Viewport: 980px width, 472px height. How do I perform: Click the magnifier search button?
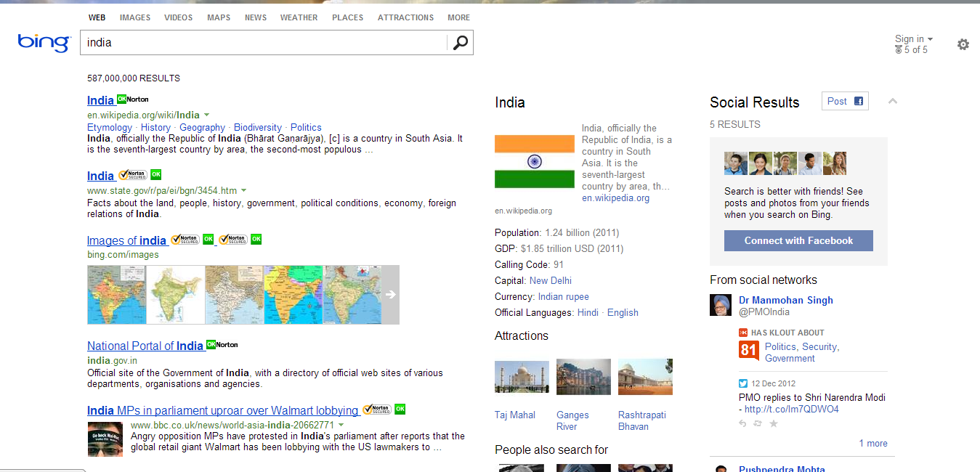pos(460,43)
